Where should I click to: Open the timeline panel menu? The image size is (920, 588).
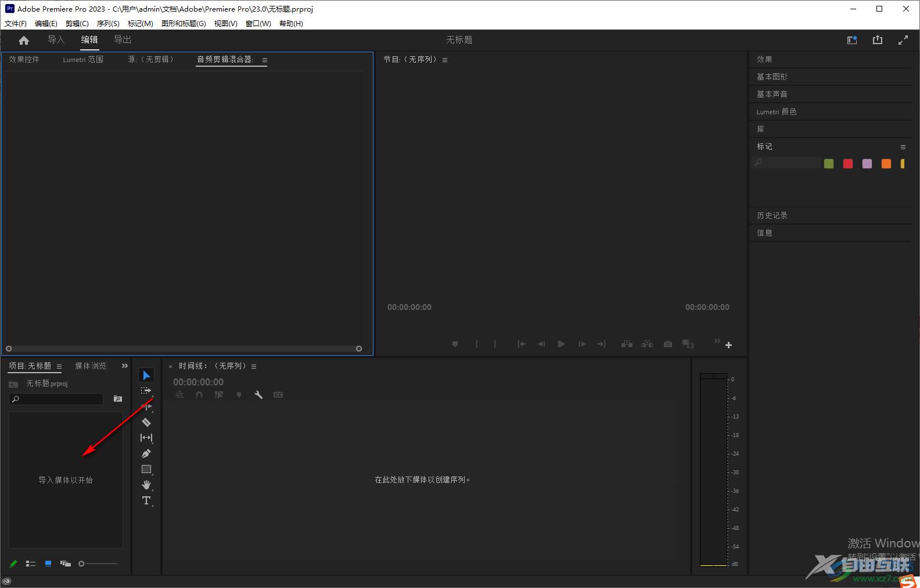click(x=254, y=366)
